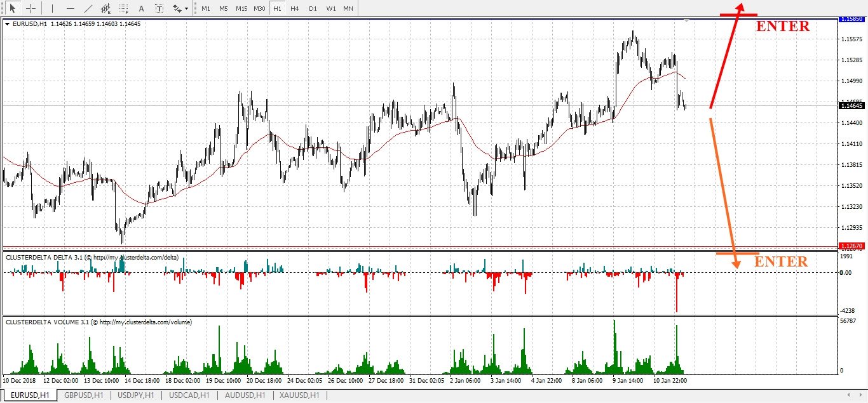The height and width of the screenshot is (403, 868).
Task: Click the 24 Dec 02:05 time label
Action: coord(304,380)
